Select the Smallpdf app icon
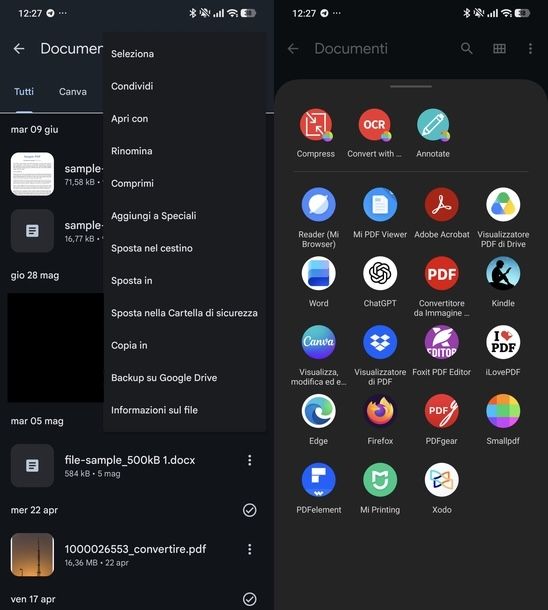This screenshot has height=610, width=548. pos(503,411)
